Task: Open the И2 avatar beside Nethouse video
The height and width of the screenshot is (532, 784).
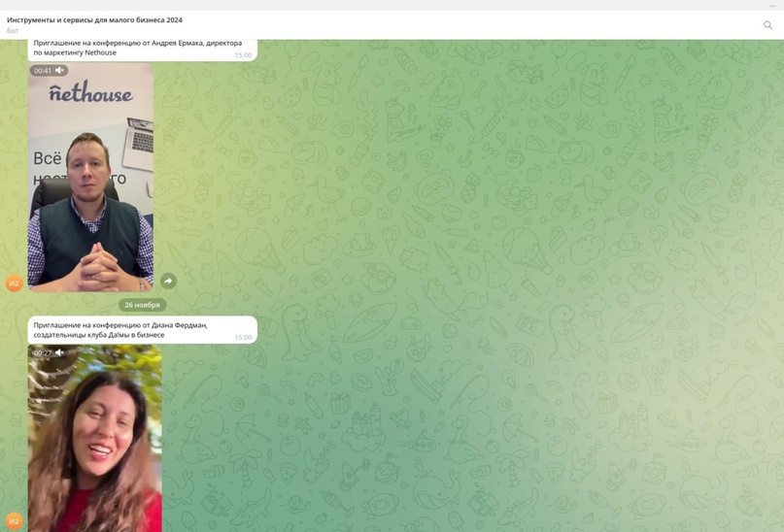Action: (14, 283)
